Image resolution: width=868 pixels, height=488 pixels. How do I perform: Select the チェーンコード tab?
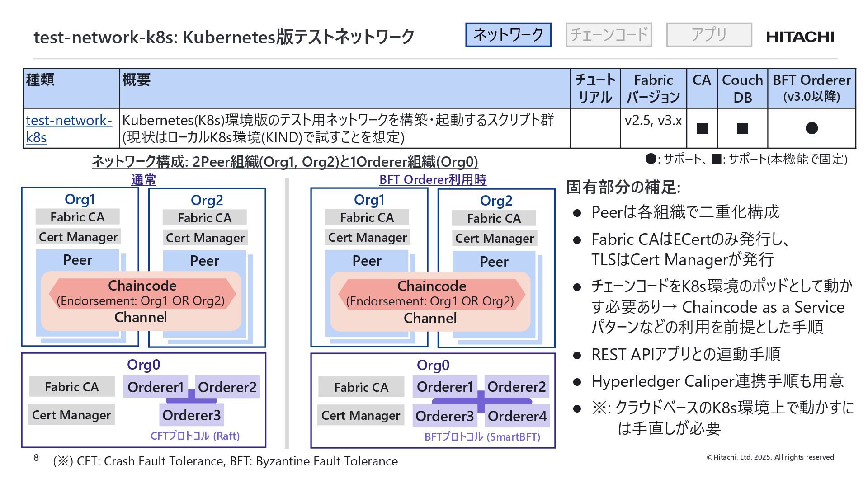click(x=609, y=35)
